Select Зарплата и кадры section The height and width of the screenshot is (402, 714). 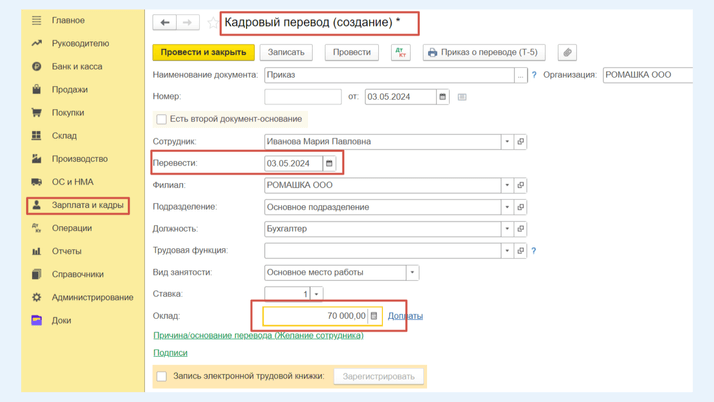87,205
